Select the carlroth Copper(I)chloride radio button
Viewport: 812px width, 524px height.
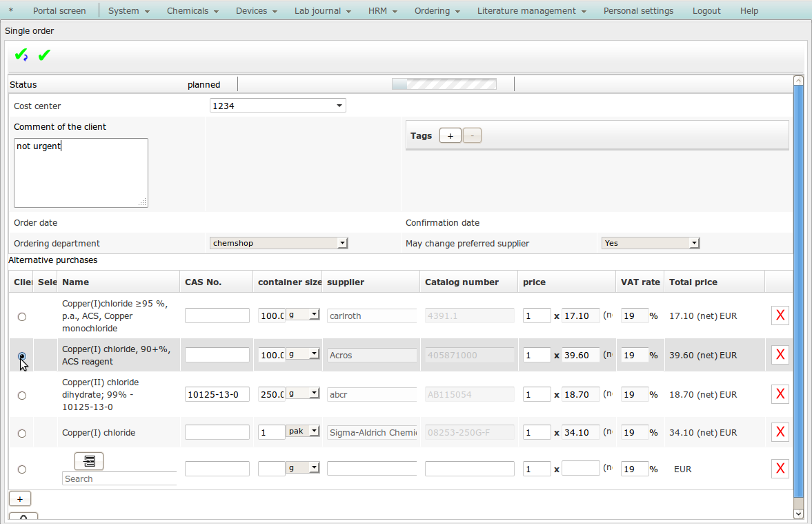click(x=22, y=316)
